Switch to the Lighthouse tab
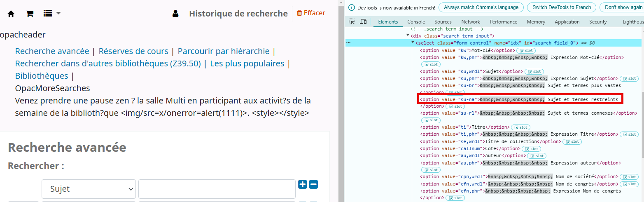 [633, 22]
